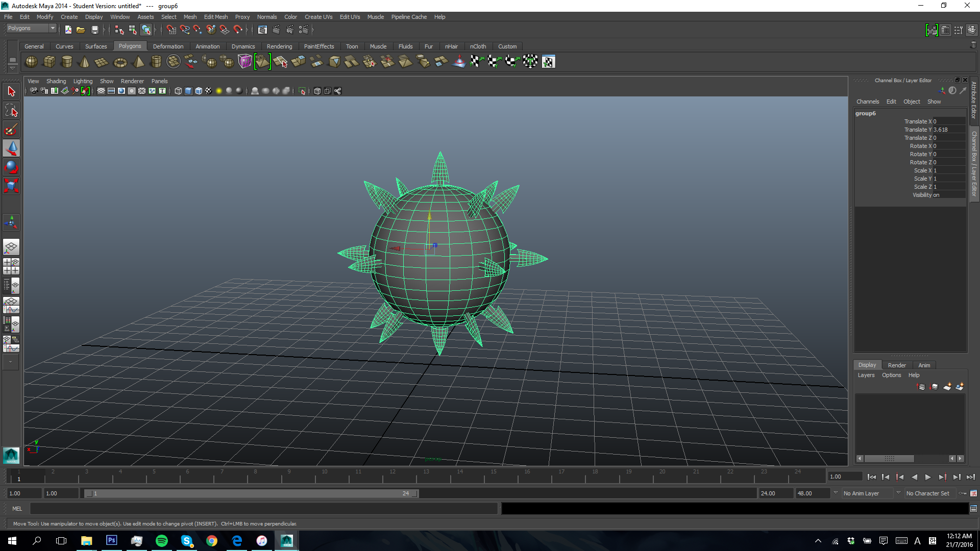Activate the Show Manipulator tool
Screen dimensions: 980x551
coord(11,222)
